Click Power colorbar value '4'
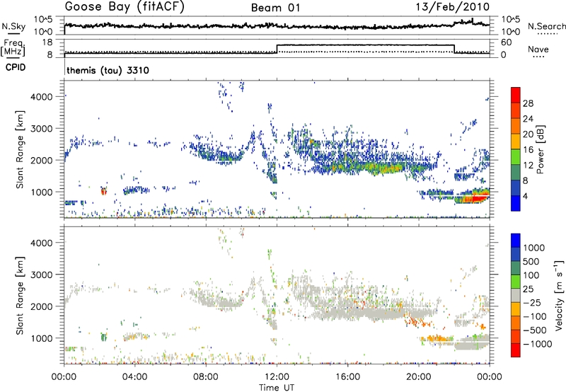The image size is (566, 392). pos(526,196)
